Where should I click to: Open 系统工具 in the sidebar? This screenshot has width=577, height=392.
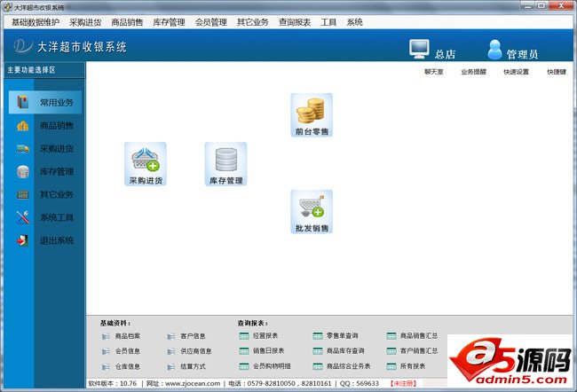(x=45, y=217)
